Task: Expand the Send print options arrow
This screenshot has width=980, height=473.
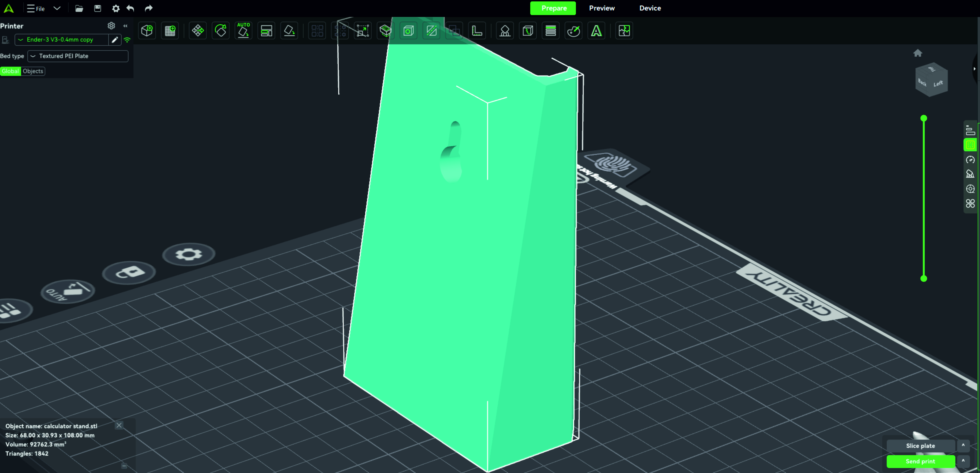Action: 963,461
